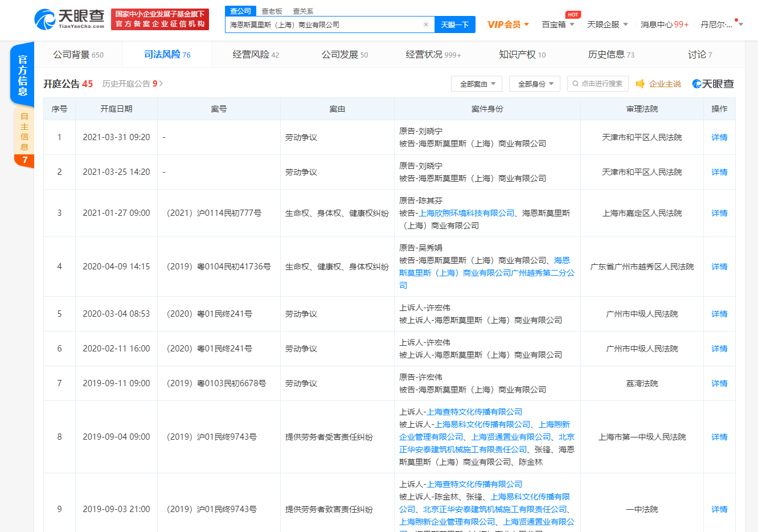
Task: Click 提供劳务者受害责任纠纷 cause in row 8
Action: [329, 437]
